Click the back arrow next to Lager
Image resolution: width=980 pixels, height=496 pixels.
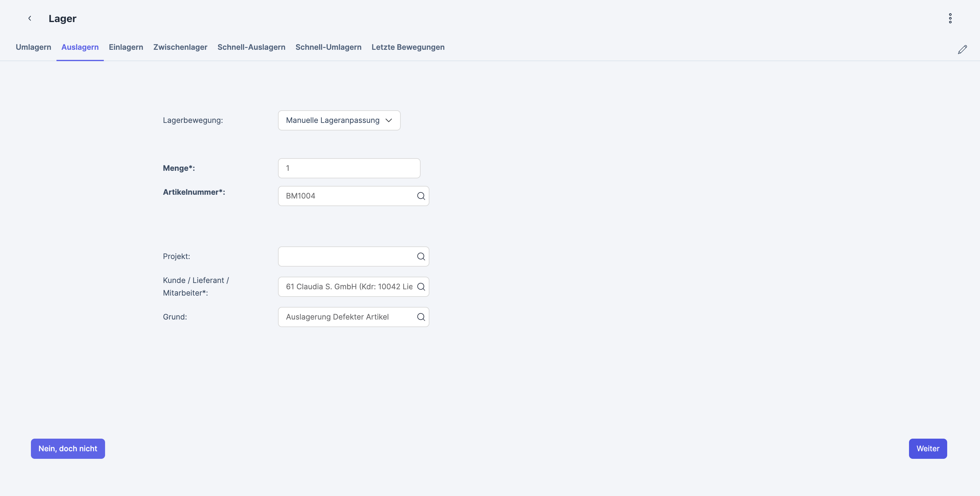point(30,18)
